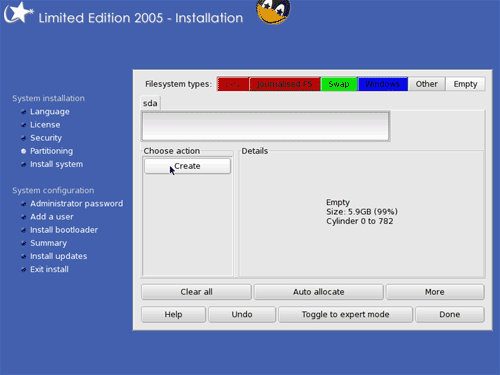Select the Install system step

57,164
